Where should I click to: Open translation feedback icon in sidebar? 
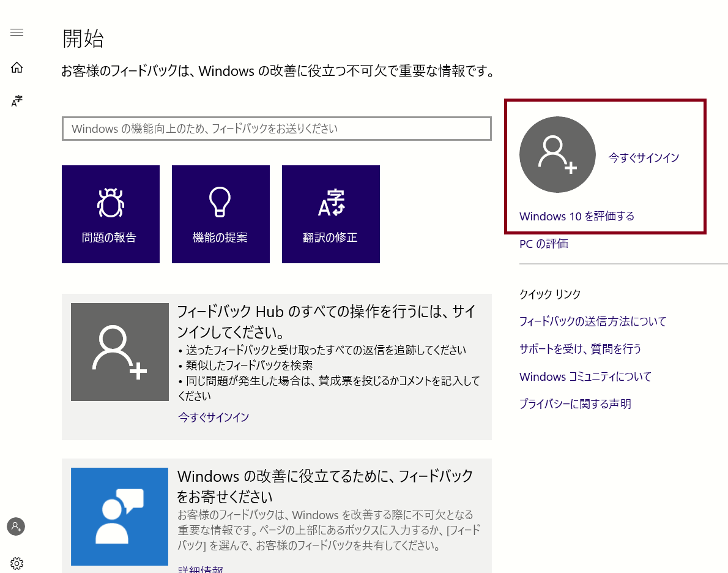point(17,101)
